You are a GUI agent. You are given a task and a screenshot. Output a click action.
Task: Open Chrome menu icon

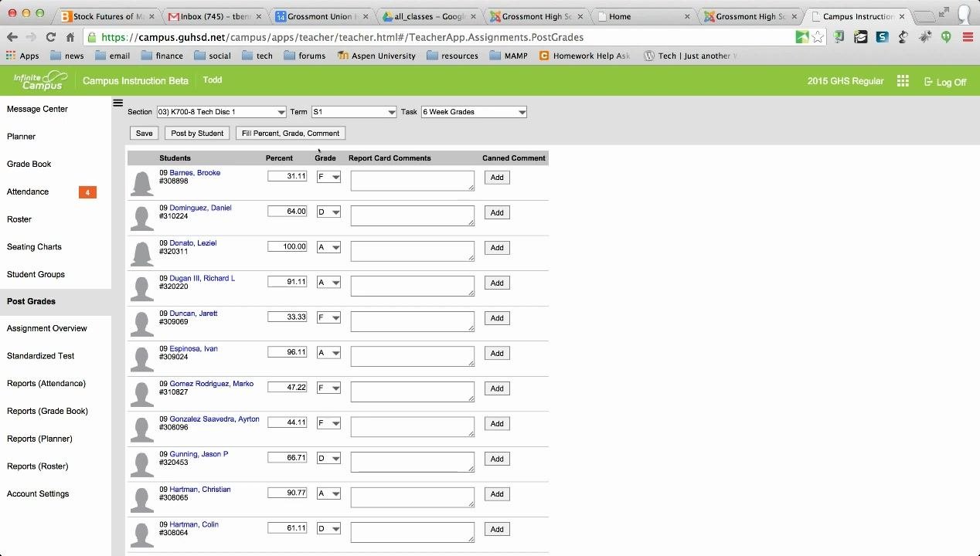click(x=968, y=37)
